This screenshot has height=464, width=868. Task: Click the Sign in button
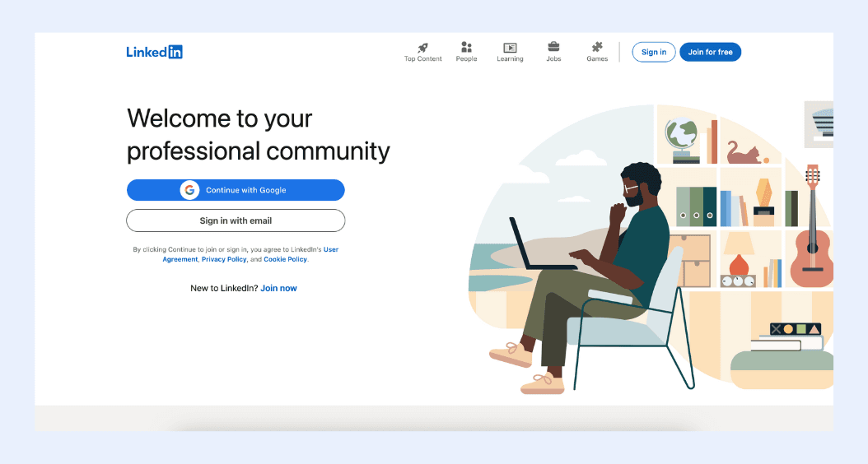click(654, 52)
